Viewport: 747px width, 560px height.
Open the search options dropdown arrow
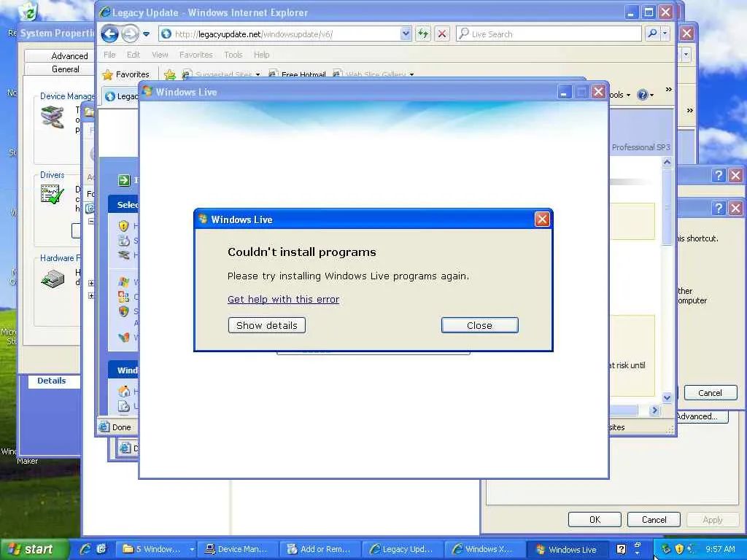[x=665, y=34]
